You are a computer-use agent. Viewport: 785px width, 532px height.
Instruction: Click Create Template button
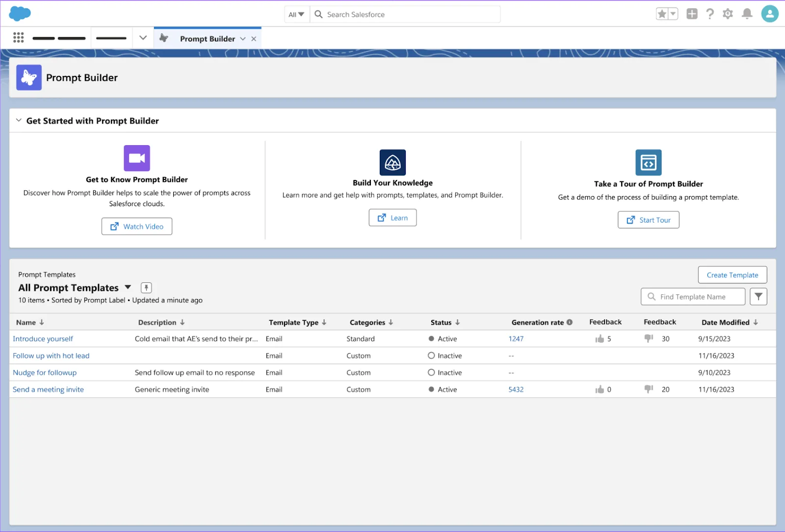[x=733, y=275]
